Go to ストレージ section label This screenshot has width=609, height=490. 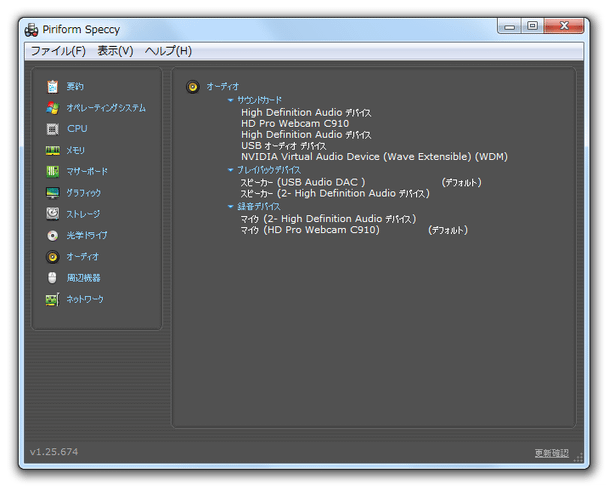click(83, 214)
